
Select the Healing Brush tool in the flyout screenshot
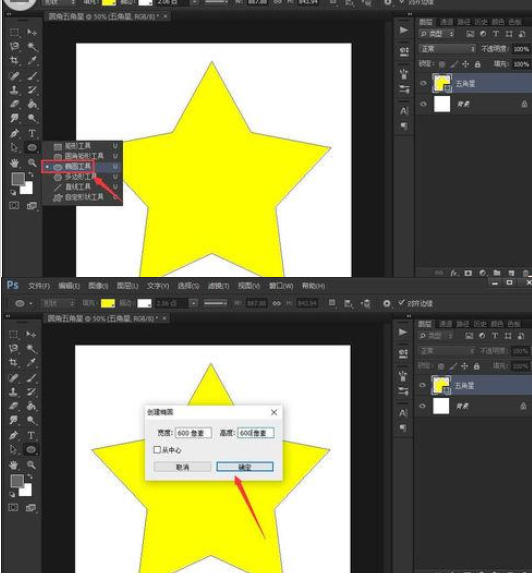point(14,76)
